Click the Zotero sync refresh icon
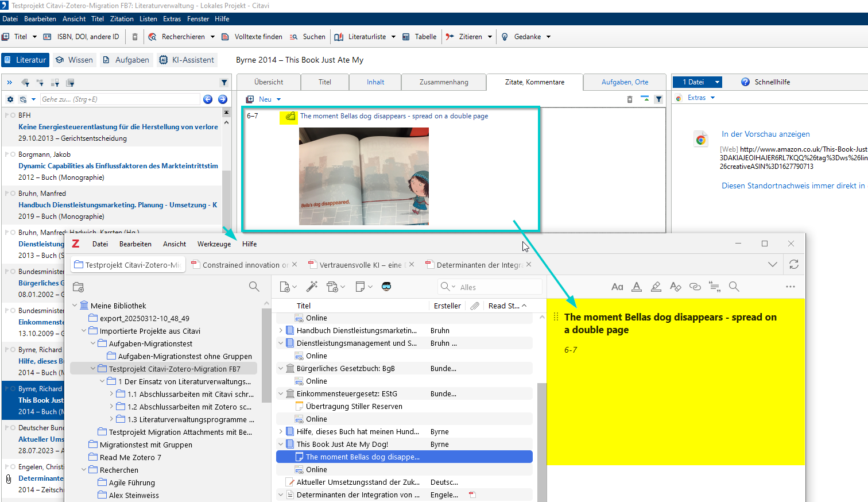Image resolution: width=868 pixels, height=502 pixels. [794, 264]
